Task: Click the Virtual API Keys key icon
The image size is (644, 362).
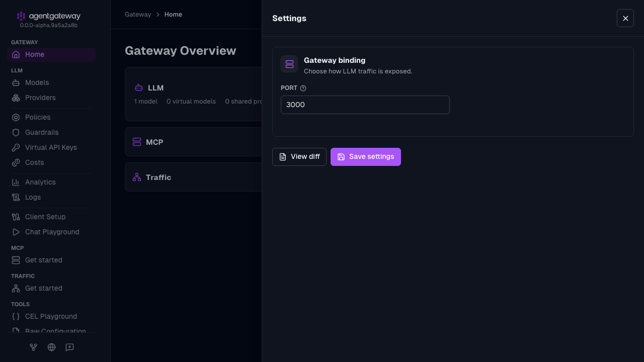Action: tap(16, 147)
